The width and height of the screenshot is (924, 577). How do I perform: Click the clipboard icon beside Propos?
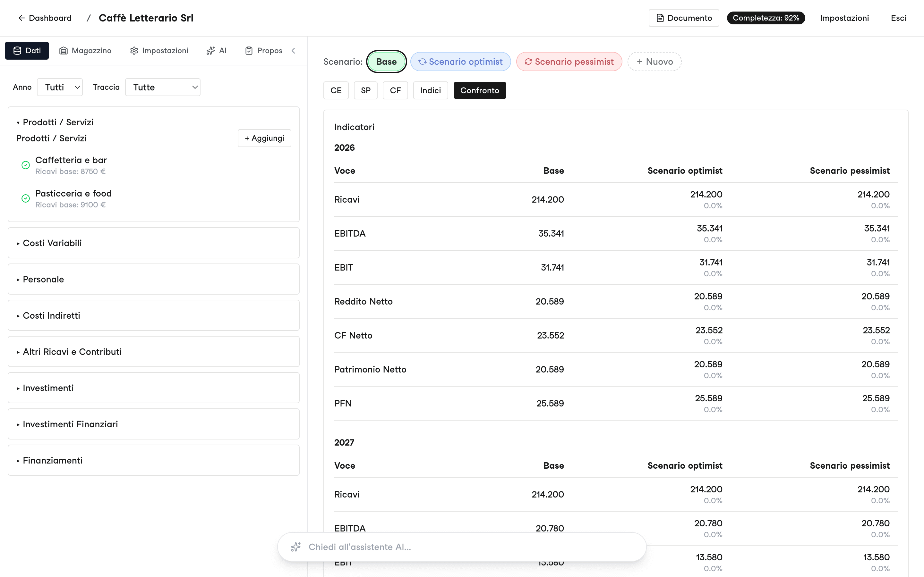click(249, 51)
